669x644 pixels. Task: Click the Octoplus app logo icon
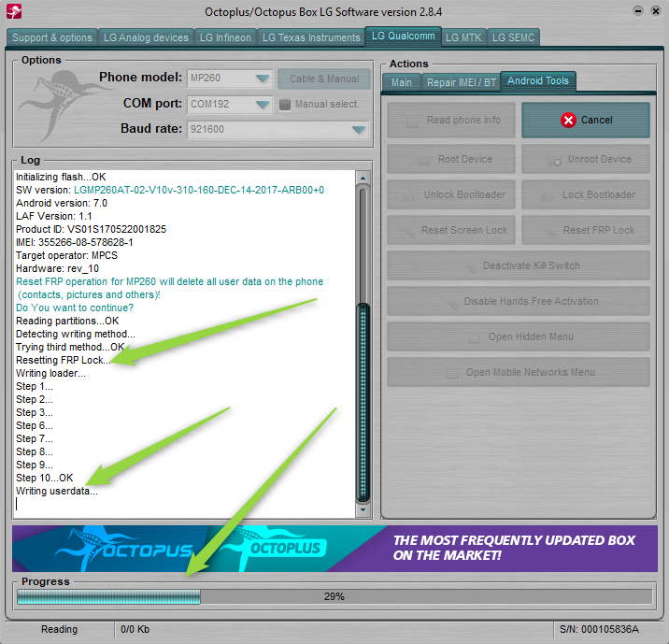tap(14, 11)
